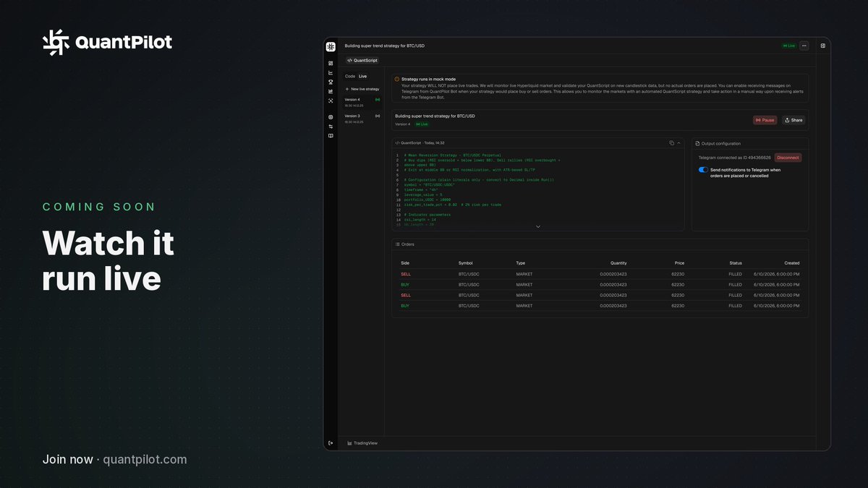Copy the QuantScript code with copy icon
Image resolution: width=868 pixels, height=488 pixels.
tap(671, 143)
